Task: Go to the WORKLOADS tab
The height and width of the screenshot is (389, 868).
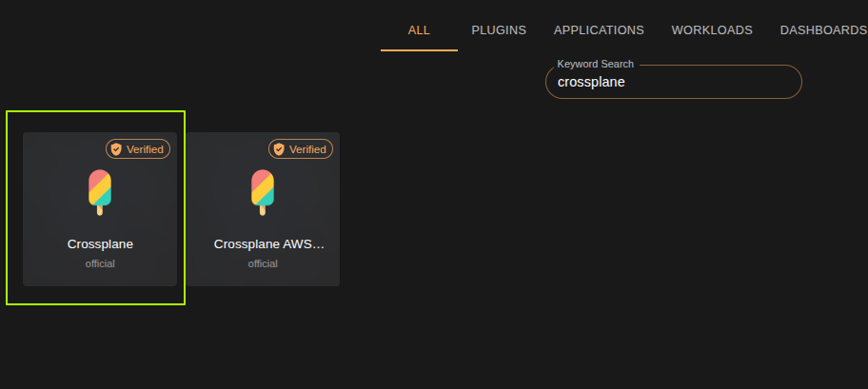Action: 712,30
